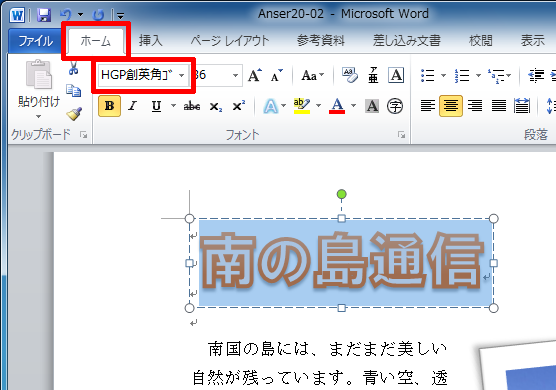Expand the 貼り付け options arrow
Image resolution: width=556 pixels, height=390 pixels.
39,116
